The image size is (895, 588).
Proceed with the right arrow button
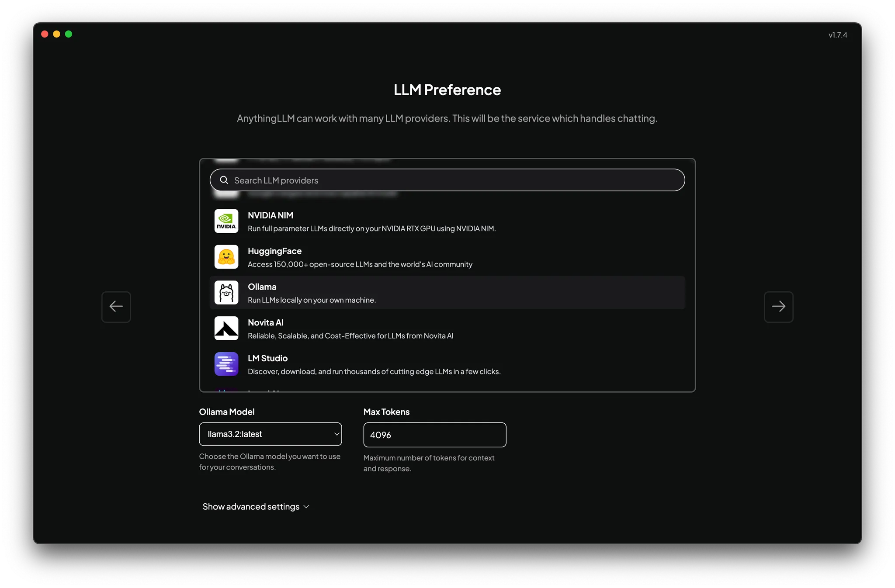(x=778, y=307)
